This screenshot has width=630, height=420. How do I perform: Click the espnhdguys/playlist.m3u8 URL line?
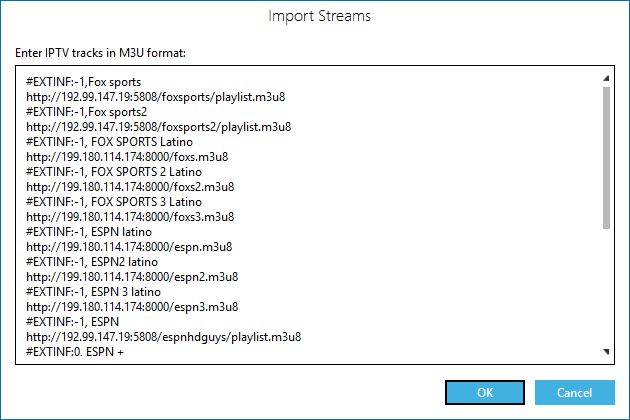(164, 337)
